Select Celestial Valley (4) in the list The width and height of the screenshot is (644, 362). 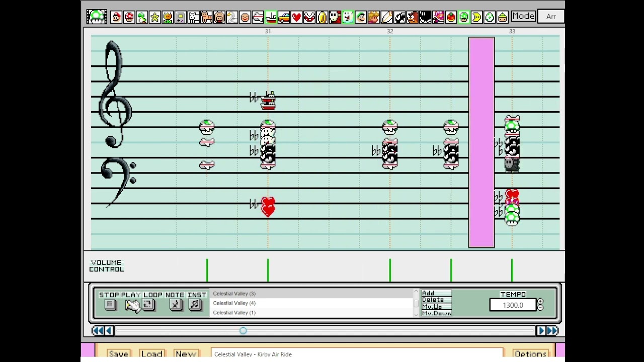coord(311,303)
